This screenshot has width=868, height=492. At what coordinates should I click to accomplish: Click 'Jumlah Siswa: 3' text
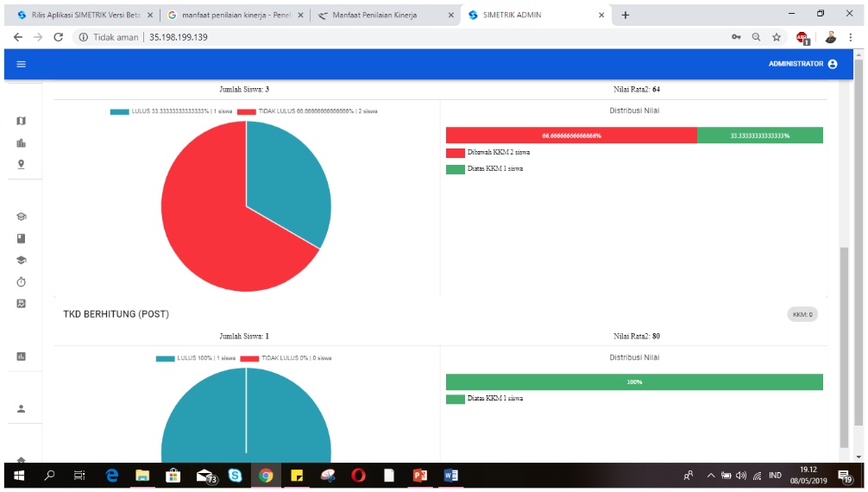[244, 89]
